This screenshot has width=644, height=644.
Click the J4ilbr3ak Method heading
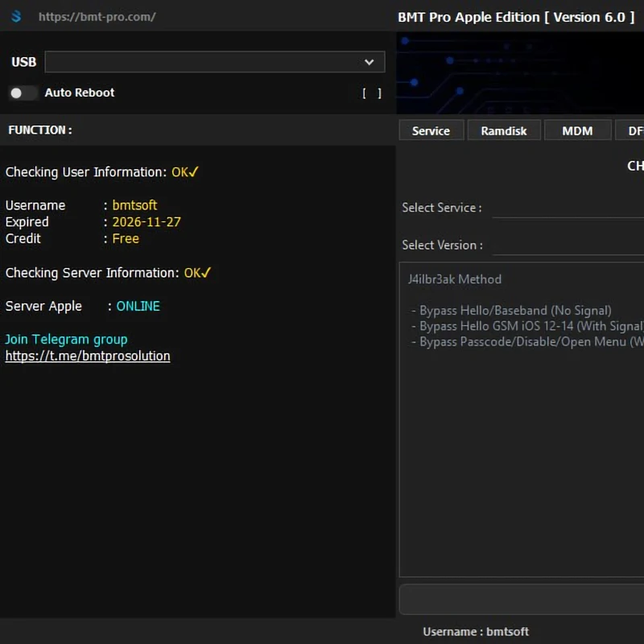454,279
